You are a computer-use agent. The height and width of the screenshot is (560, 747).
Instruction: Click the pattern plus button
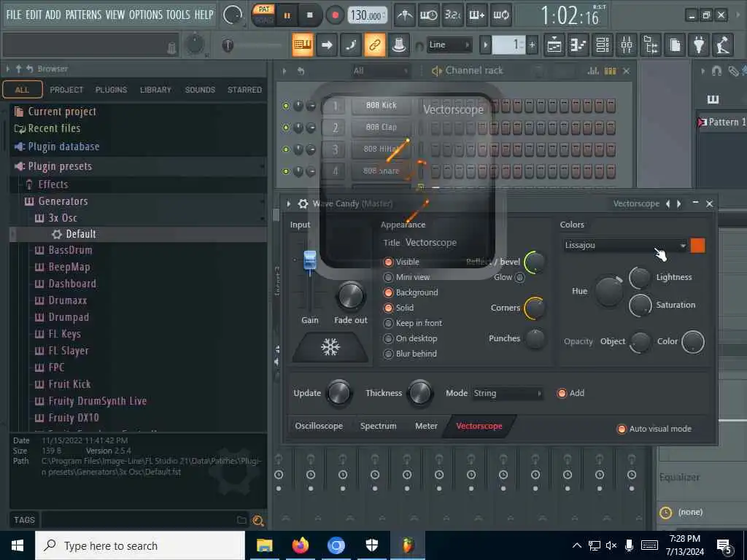532,45
